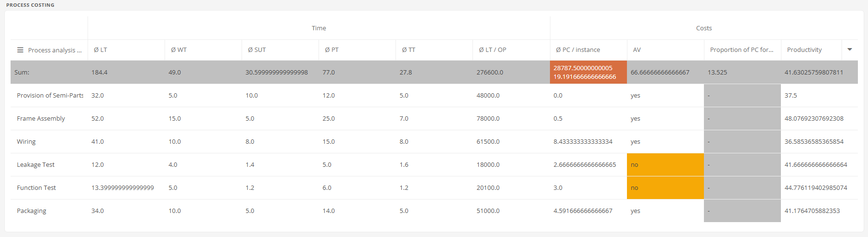Open the Frame Assembly process row
Viewport: 868px width, 237px height.
point(434,119)
